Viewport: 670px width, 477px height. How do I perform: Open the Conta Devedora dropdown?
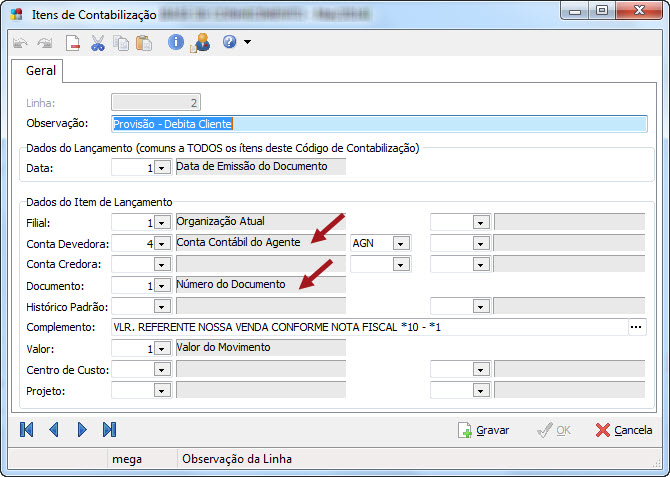162,243
